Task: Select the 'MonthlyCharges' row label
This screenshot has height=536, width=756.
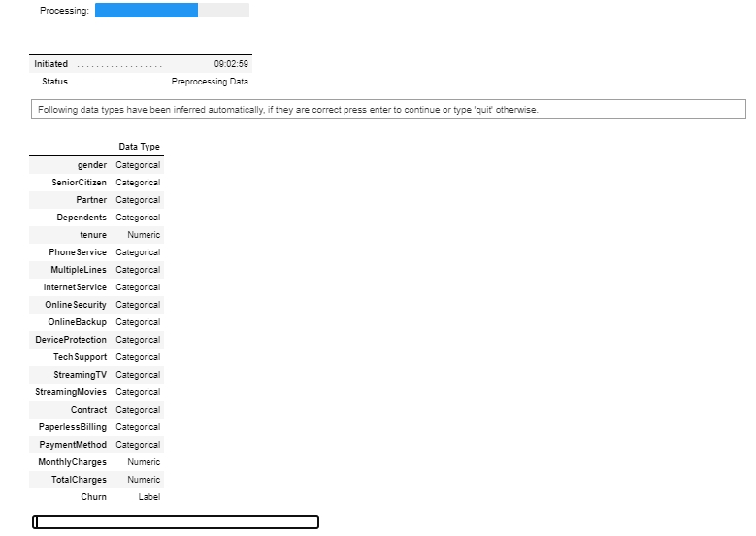Action: 73,462
